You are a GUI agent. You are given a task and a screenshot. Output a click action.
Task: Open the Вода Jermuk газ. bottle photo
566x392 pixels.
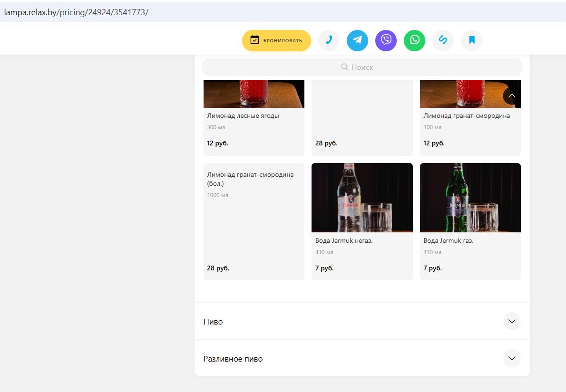470,198
